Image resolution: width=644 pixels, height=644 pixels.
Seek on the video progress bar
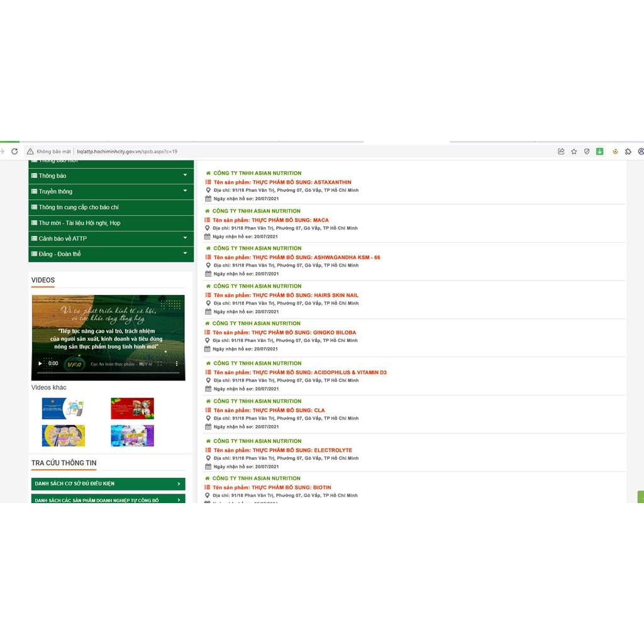[108, 372]
